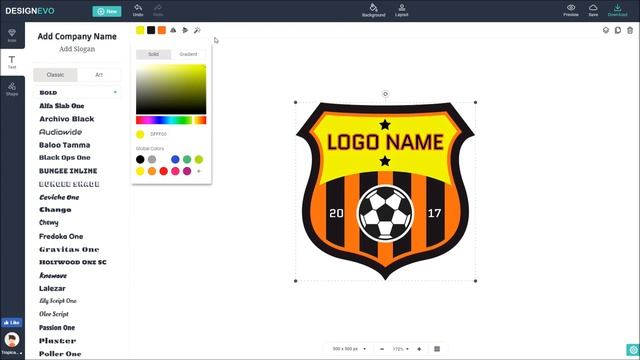Choose the pink global color
Viewport: 640px width, 360px height.
pos(175,171)
